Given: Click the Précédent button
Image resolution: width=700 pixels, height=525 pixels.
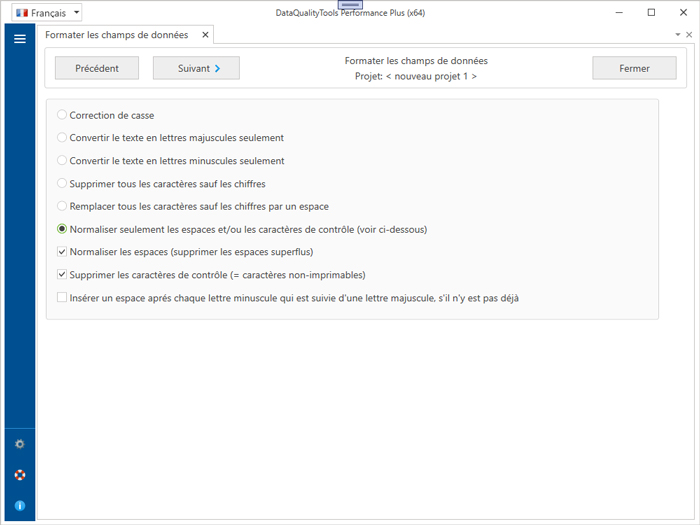Looking at the screenshot, I should (x=97, y=68).
